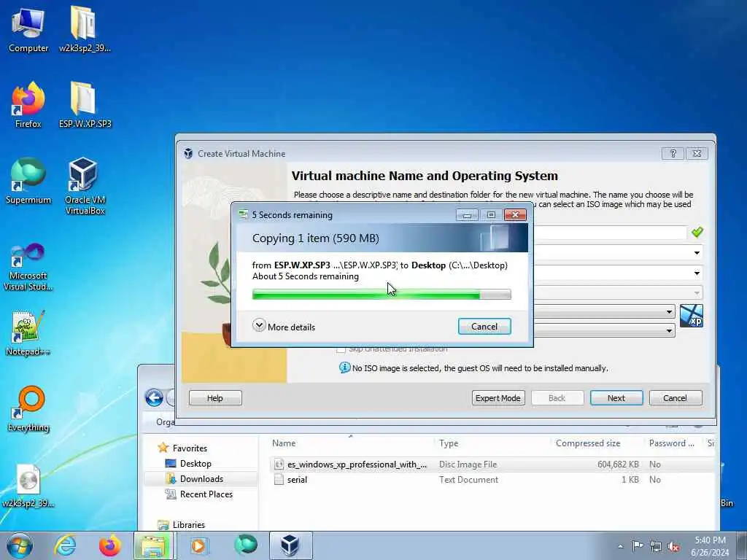
Task: Click the VM name input field
Action: (609, 233)
